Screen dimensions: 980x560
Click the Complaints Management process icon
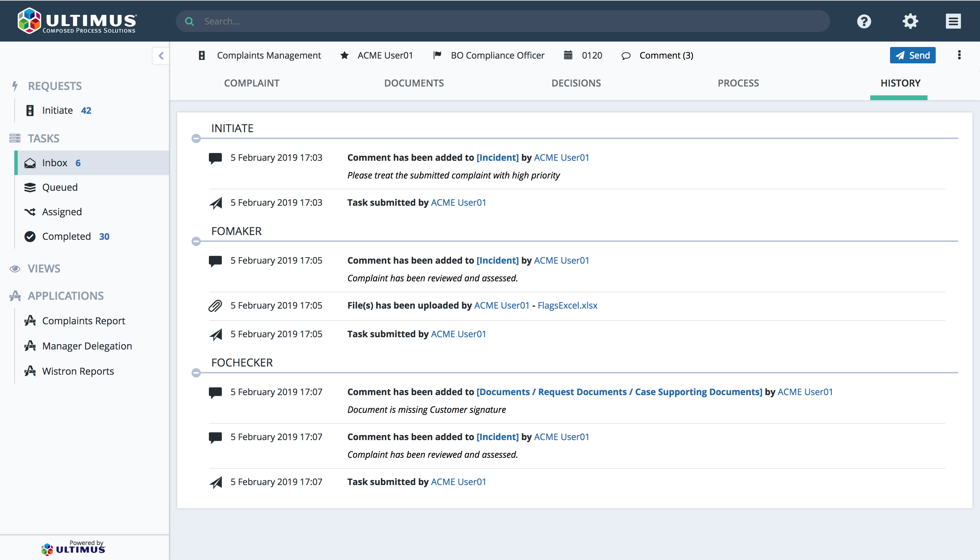point(202,56)
